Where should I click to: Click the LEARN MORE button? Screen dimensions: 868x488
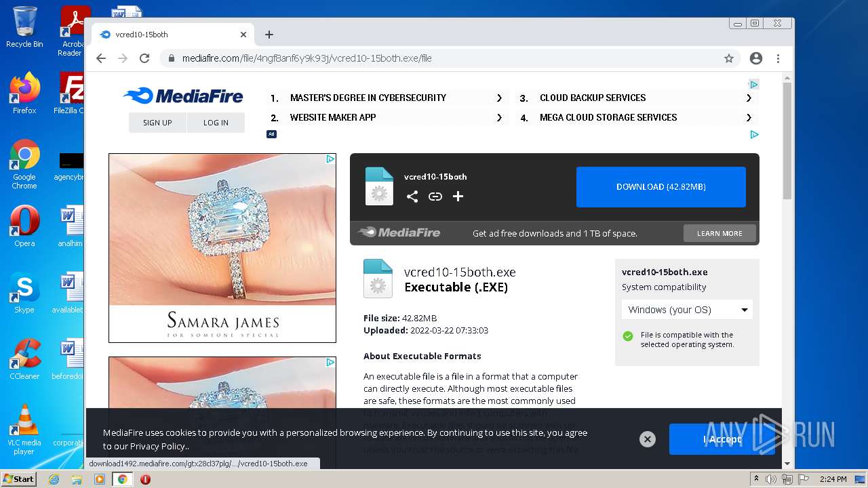719,233
